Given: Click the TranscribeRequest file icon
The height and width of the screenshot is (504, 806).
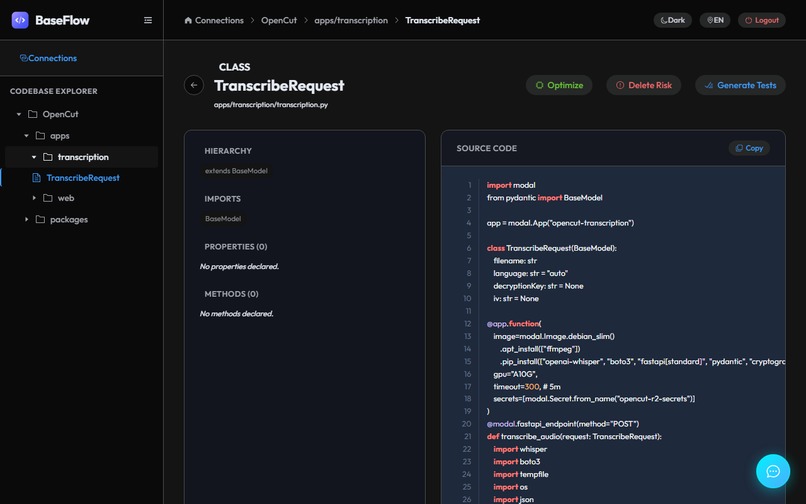Looking at the screenshot, I should (36, 178).
